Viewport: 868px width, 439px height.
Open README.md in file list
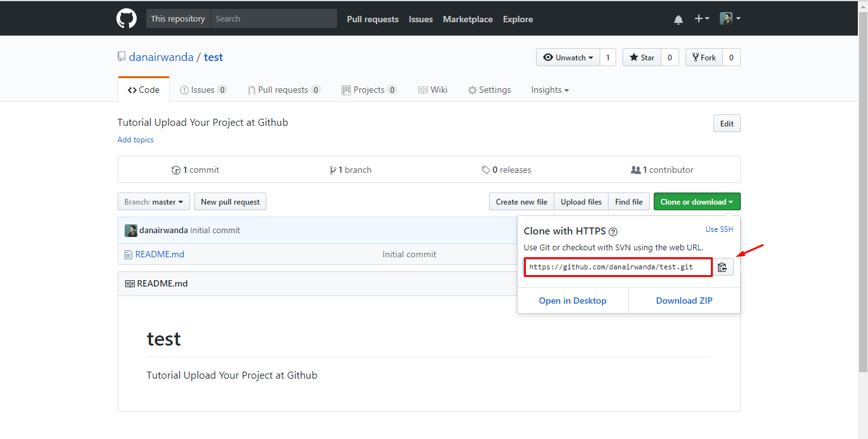[x=160, y=254]
